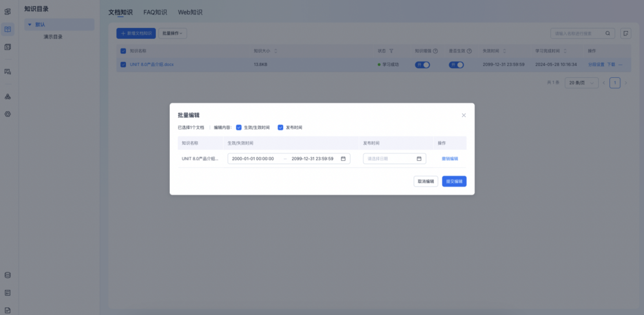Image resolution: width=644 pixels, height=315 pixels.
Task: Open the 20 条/页 page size dropdown
Action: tap(582, 83)
